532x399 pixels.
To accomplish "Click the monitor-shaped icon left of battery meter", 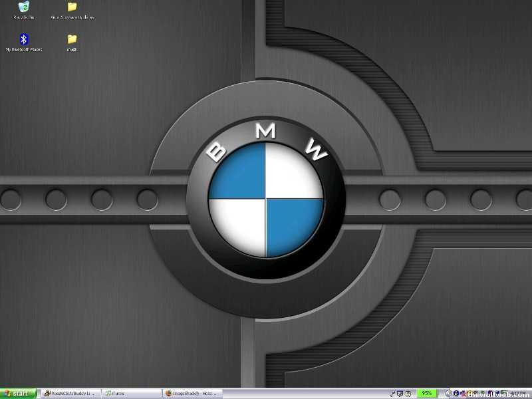I will pyautogui.click(x=400, y=394).
